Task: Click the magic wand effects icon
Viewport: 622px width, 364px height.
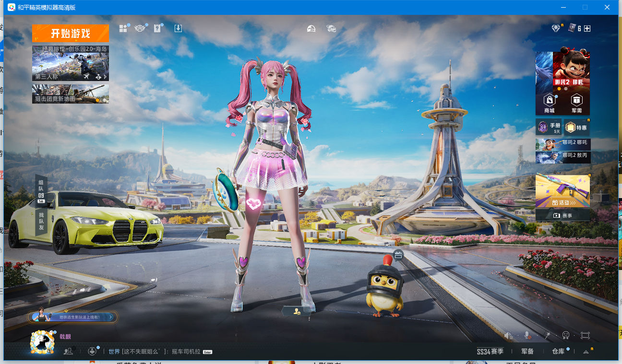Action: 547,335
